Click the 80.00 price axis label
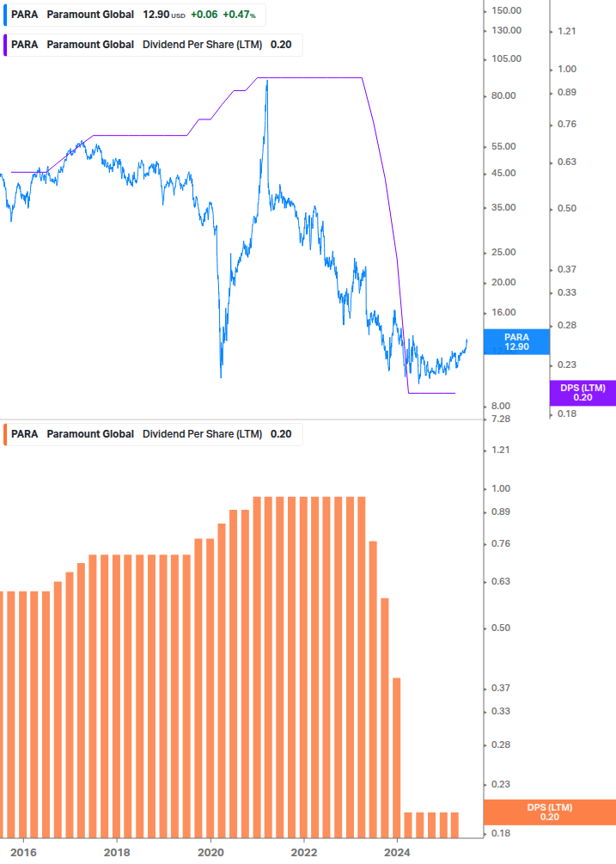 point(503,96)
